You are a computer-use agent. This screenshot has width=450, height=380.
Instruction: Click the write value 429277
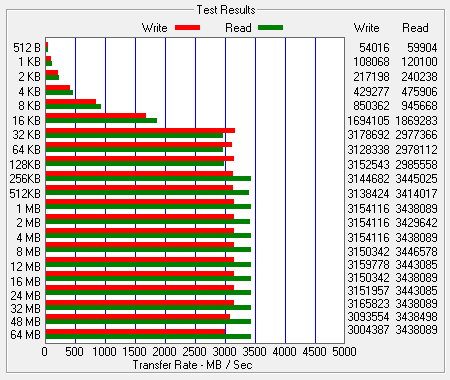(x=371, y=91)
